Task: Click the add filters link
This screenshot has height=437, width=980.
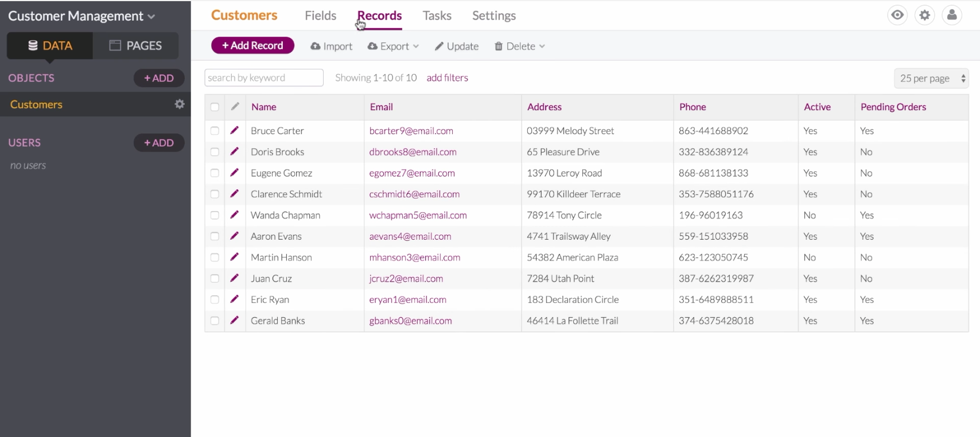Action: click(447, 78)
